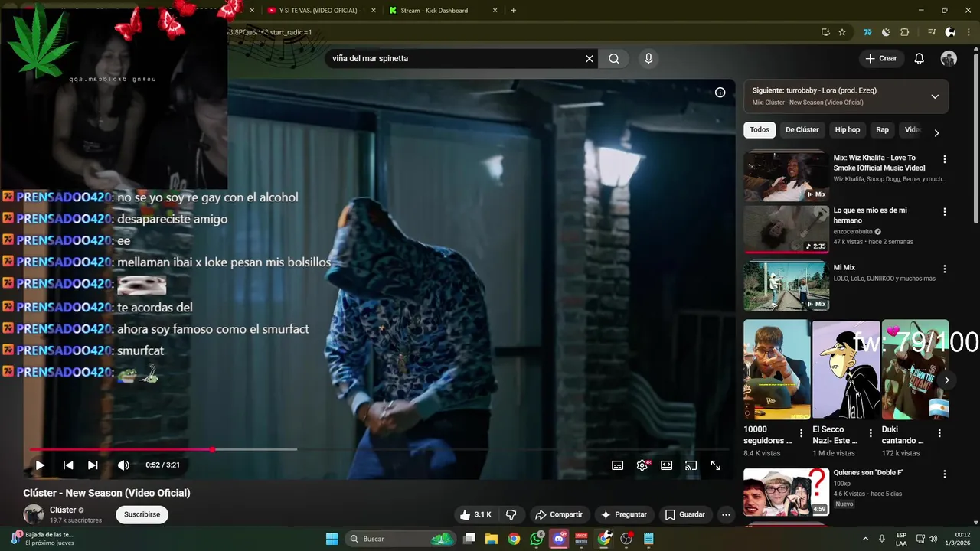Skip to next video

tap(93, 465)
